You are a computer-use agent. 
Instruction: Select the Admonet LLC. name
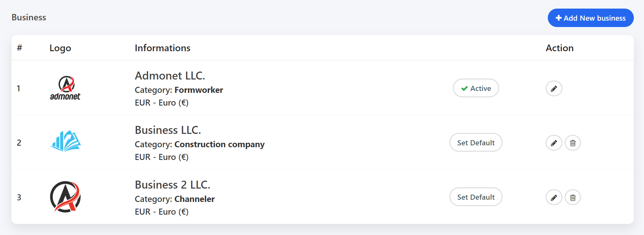pos(170,76)
